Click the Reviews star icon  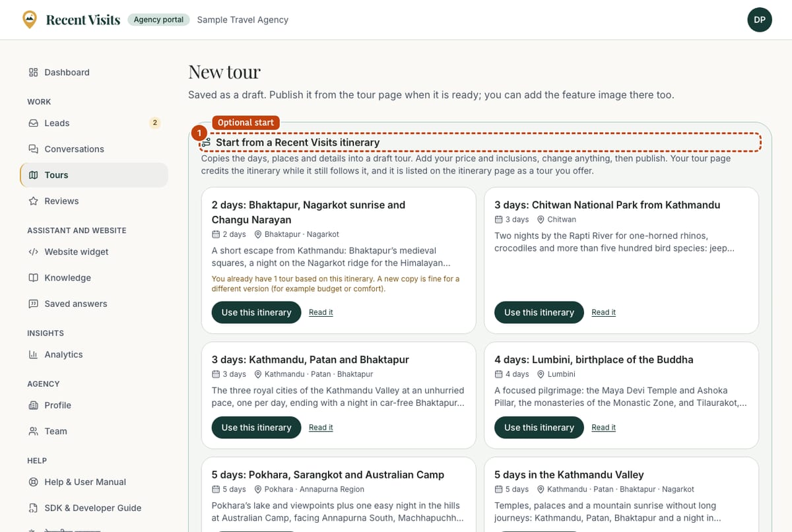tap(33, 201)
